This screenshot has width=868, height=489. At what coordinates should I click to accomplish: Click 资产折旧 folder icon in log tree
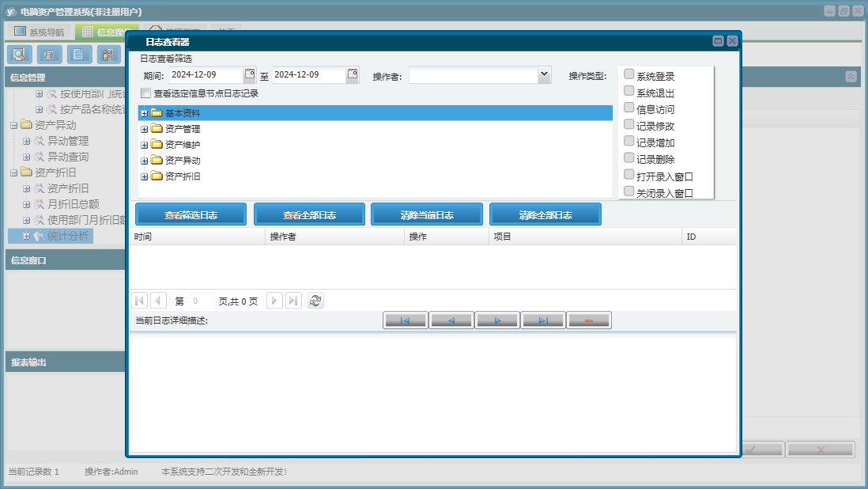point(157,176)
